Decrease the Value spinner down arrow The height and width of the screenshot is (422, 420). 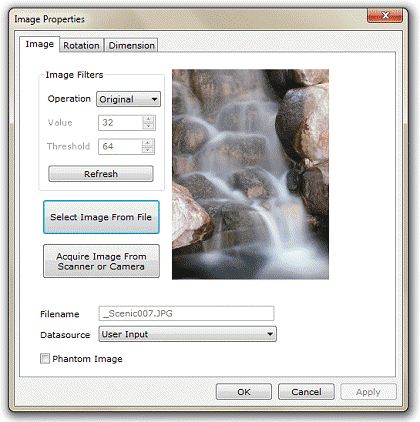click(x=148, y=126)
